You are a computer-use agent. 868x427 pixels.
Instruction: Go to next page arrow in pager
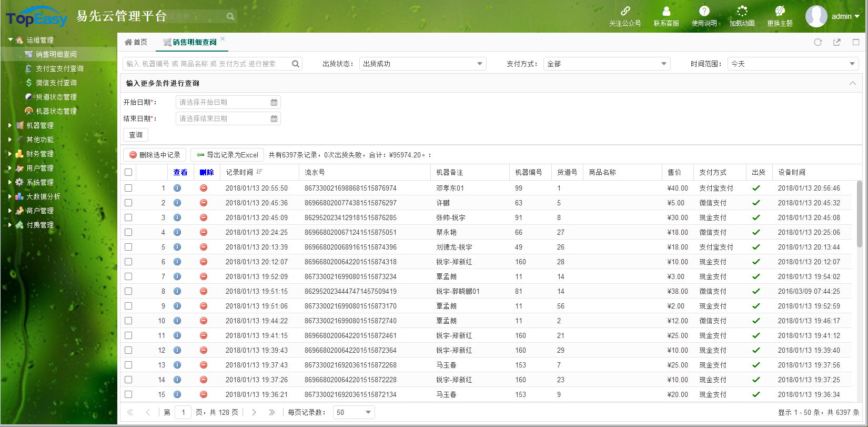[x=254, y=412]
